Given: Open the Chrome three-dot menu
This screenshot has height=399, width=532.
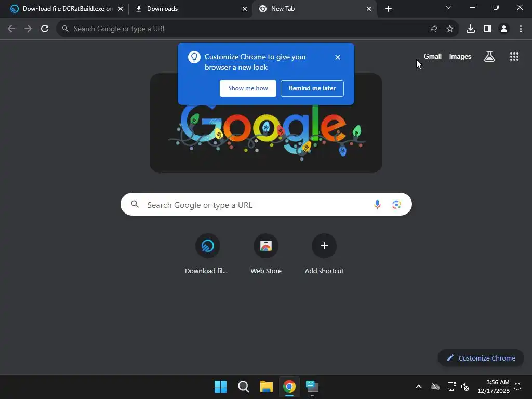Looking at the screenshot, I should (521, 29).
